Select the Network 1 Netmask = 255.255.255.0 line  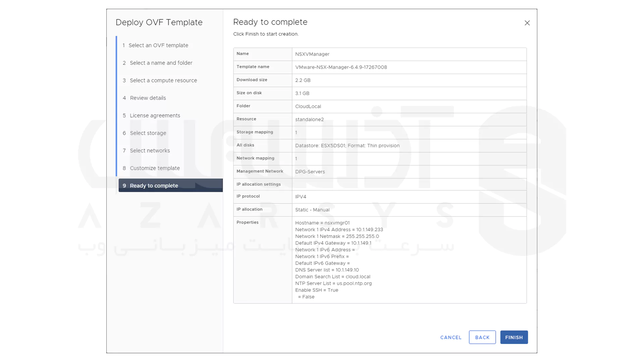337,236
